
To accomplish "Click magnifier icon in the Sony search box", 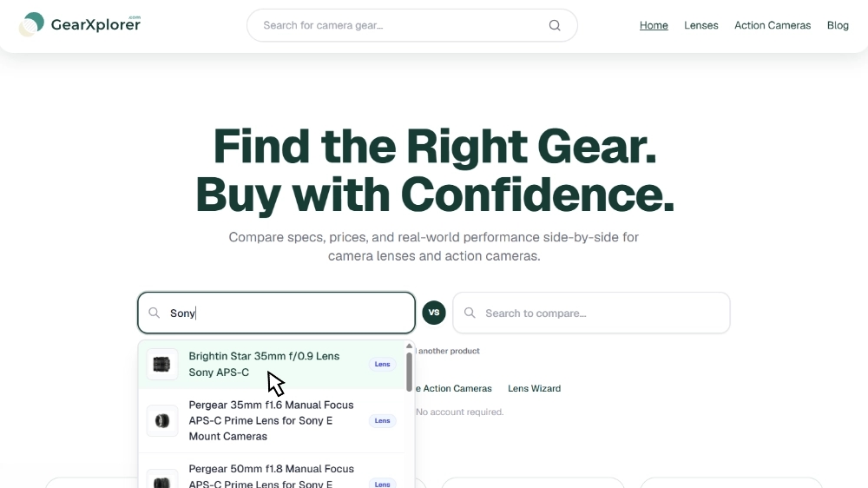I will click(155, 313).
